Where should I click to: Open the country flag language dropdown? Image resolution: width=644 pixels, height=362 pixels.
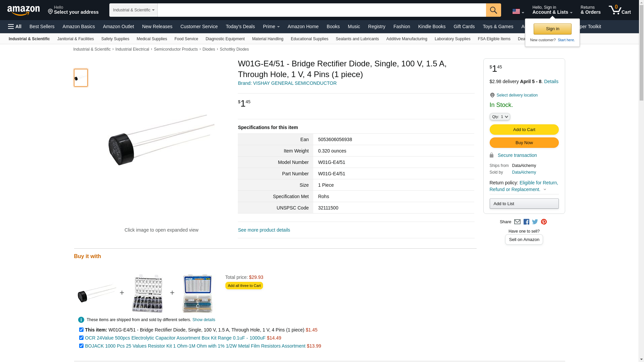(x=518, y=12)
